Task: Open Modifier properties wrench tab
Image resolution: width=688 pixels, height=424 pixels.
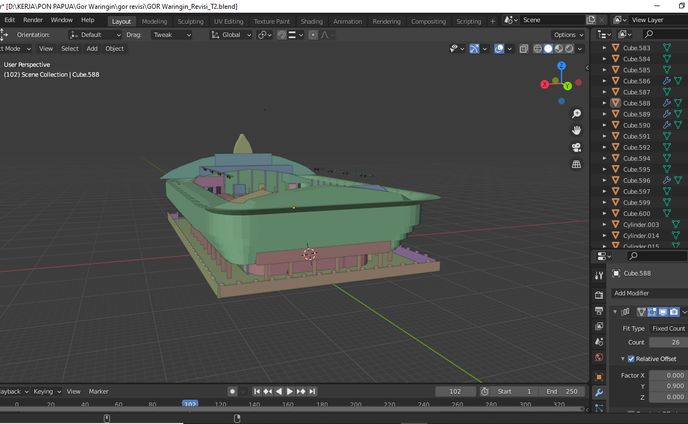Action: 599,392
